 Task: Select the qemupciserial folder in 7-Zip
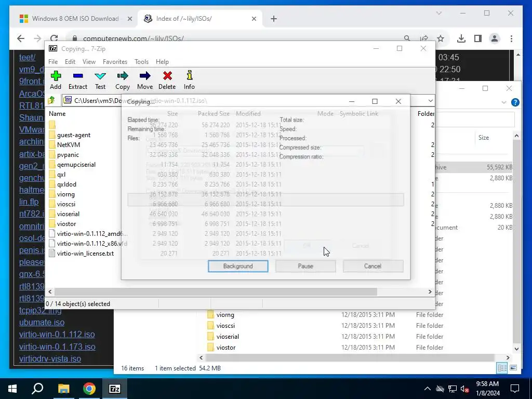(72, 165)
